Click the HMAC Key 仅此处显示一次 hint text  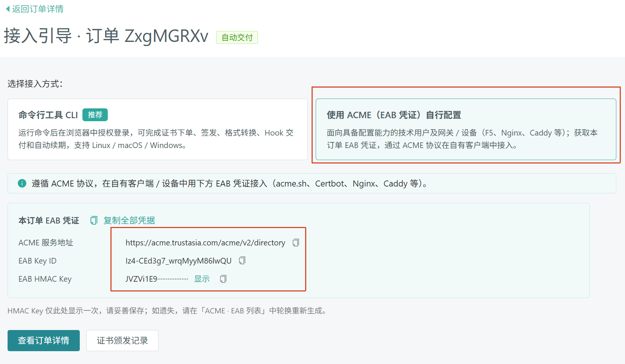(x=167, y=311)
